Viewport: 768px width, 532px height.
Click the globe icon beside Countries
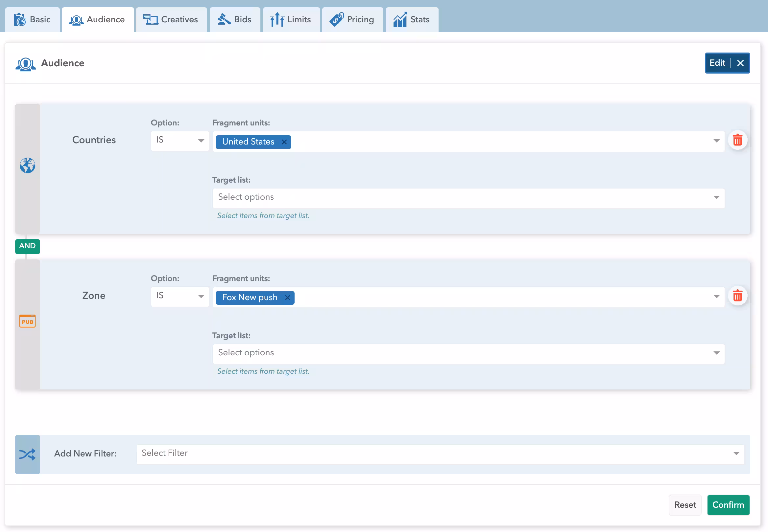[x=27, y=166]
